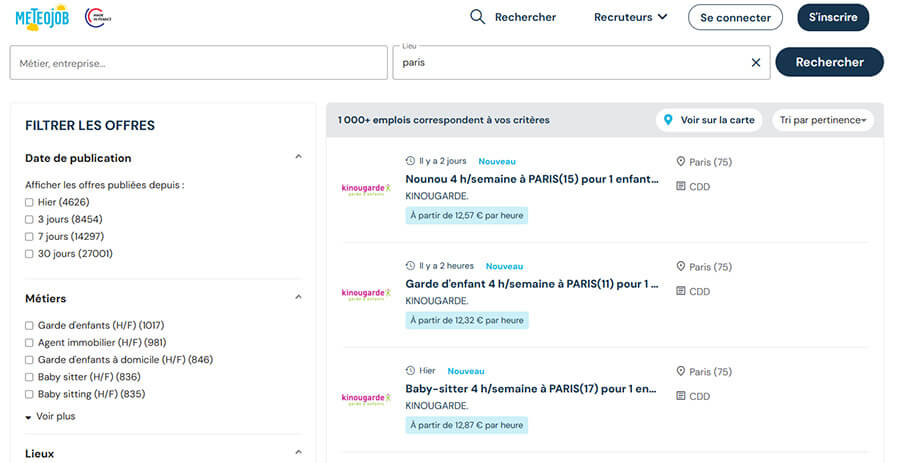Image resolution: width=900 pixels, height=463 pixels.
Task: Click the magnifying glass search icon
Action: 477,17
